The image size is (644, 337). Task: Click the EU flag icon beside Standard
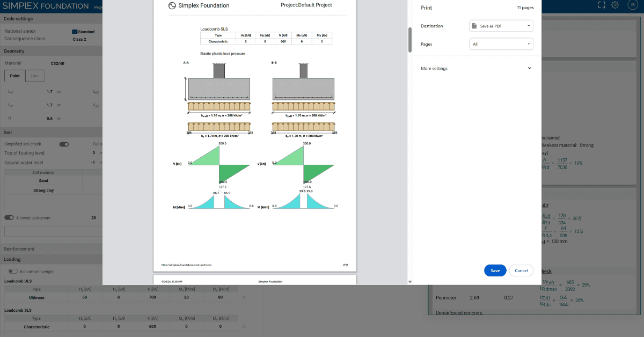[74, 32]
